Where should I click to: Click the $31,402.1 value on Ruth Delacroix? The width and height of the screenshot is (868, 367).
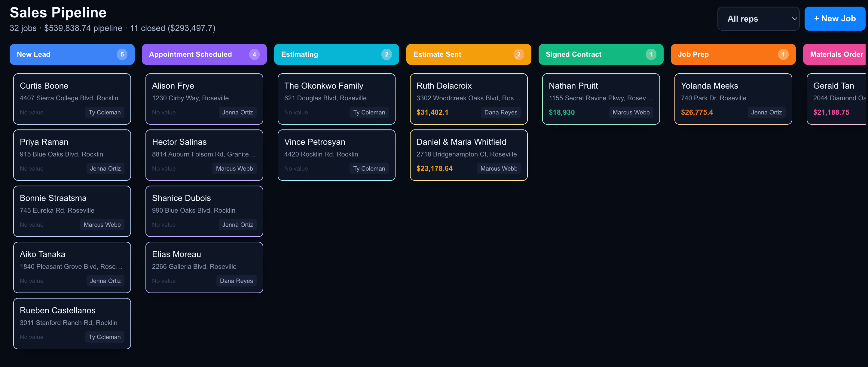(x=432, y=112)
